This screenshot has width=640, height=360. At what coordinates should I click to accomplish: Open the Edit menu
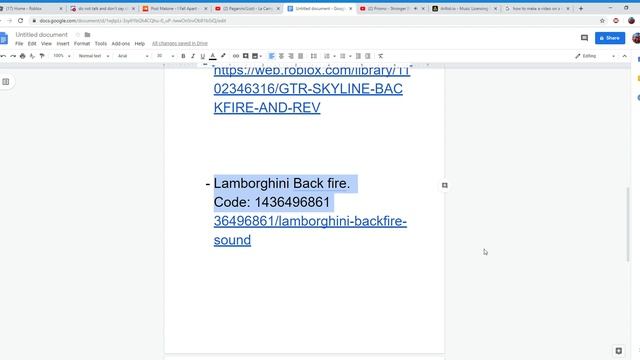coord(32,44)
